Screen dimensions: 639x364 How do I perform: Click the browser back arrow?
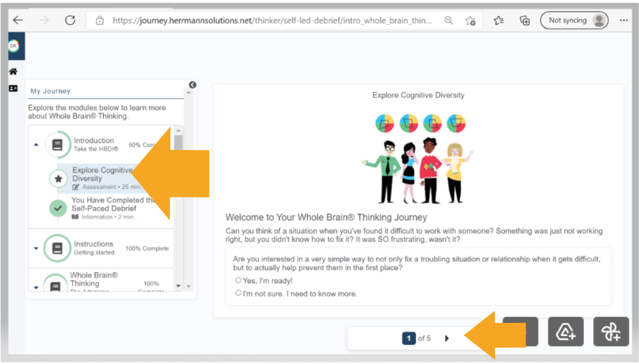18,20
